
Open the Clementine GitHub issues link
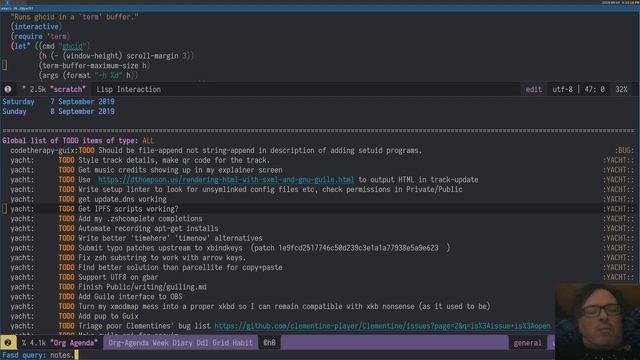click(382, 326)
